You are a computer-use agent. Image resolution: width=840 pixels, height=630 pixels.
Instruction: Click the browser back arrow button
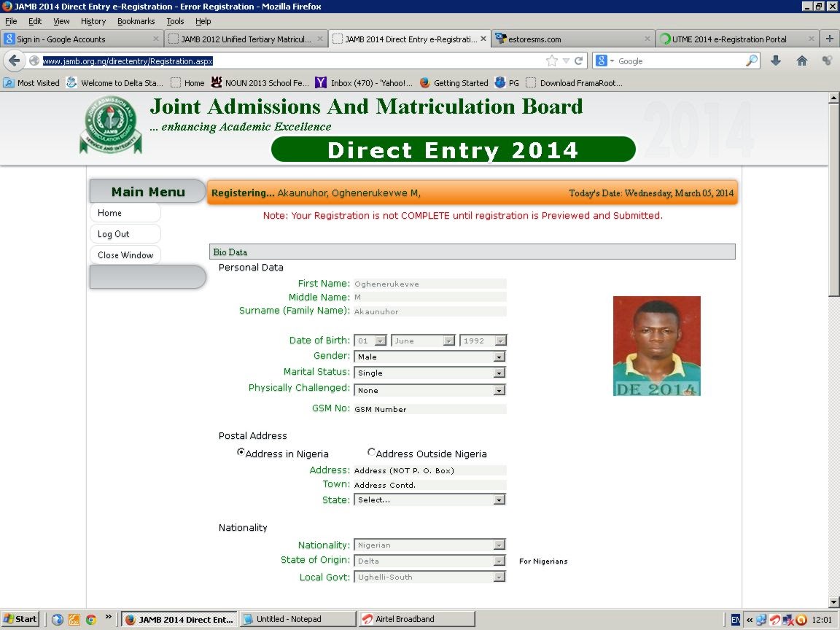pyautogui.click(x=15, y=61)
